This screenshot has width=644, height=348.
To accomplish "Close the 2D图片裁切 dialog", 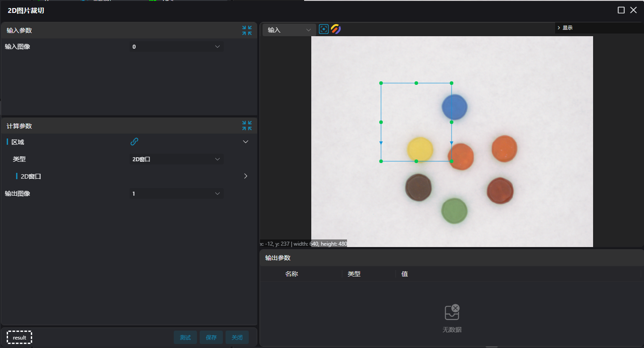I will tap(633, 10).
